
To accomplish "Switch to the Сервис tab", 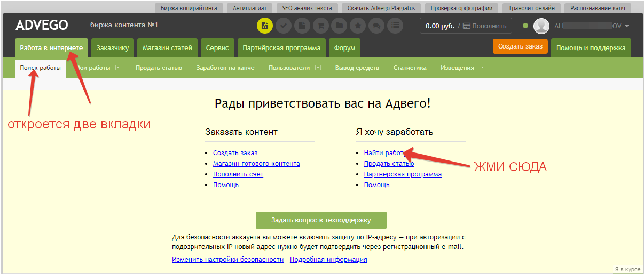I will pos(217,48).
